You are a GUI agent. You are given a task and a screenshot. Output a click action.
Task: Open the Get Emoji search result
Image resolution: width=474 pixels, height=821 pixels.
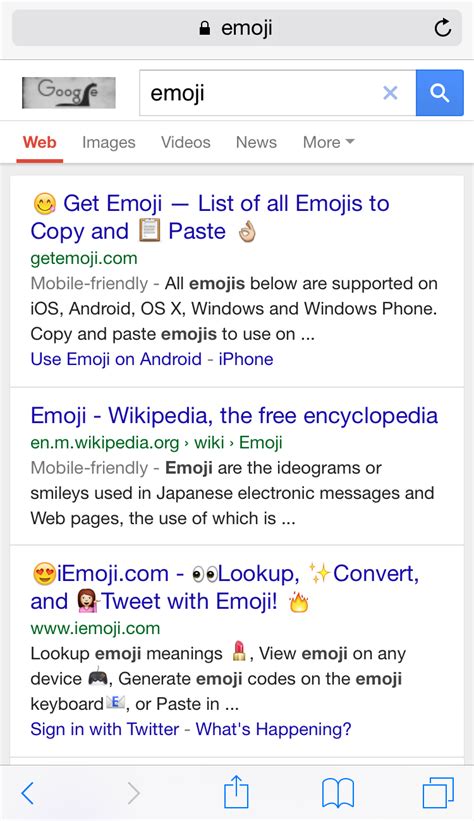point(210,217)
